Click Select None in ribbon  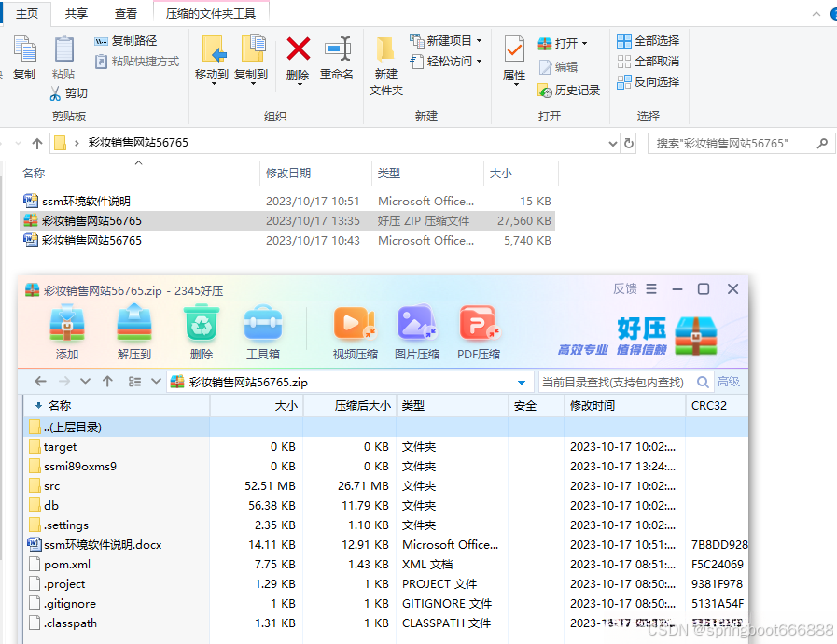(x=648, y=62)
